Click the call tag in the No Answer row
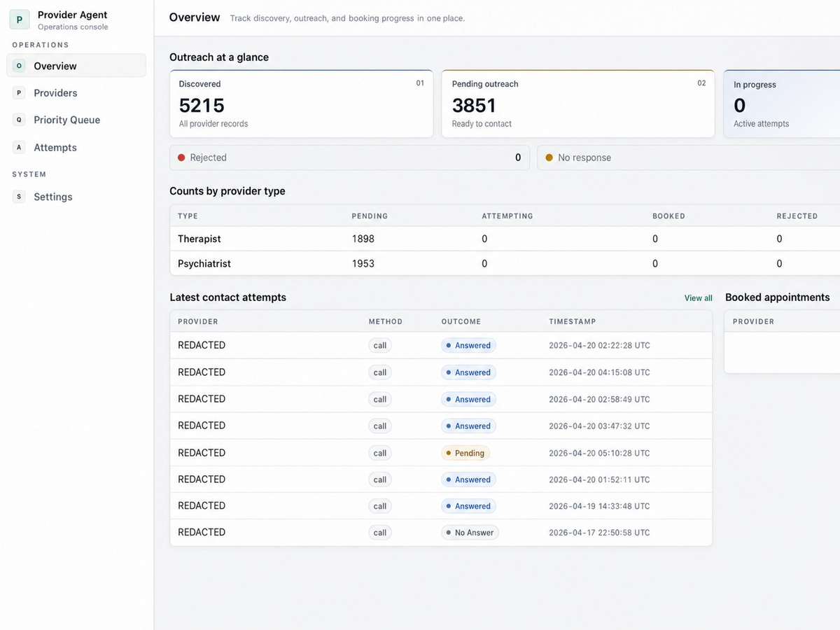 380,533
